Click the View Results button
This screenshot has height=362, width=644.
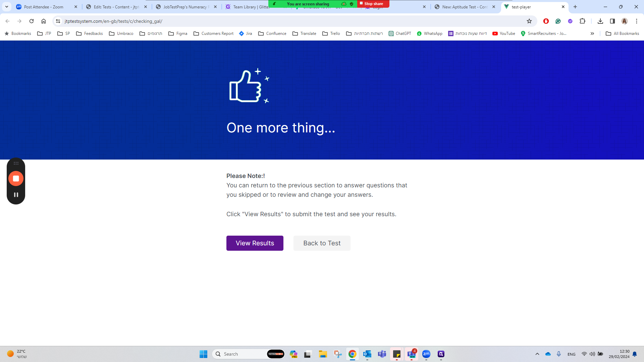(255, 243)
